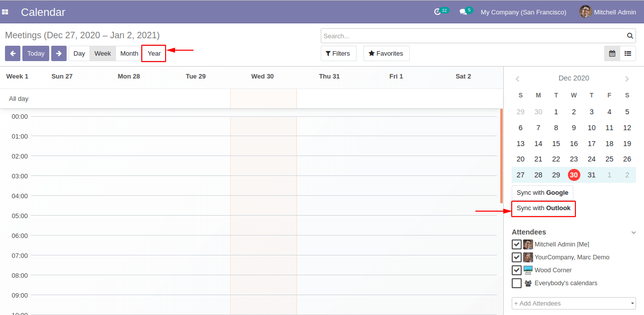This screenshot has height=315, width=644.
Task: Jump to Today
Action: [36, 54]
